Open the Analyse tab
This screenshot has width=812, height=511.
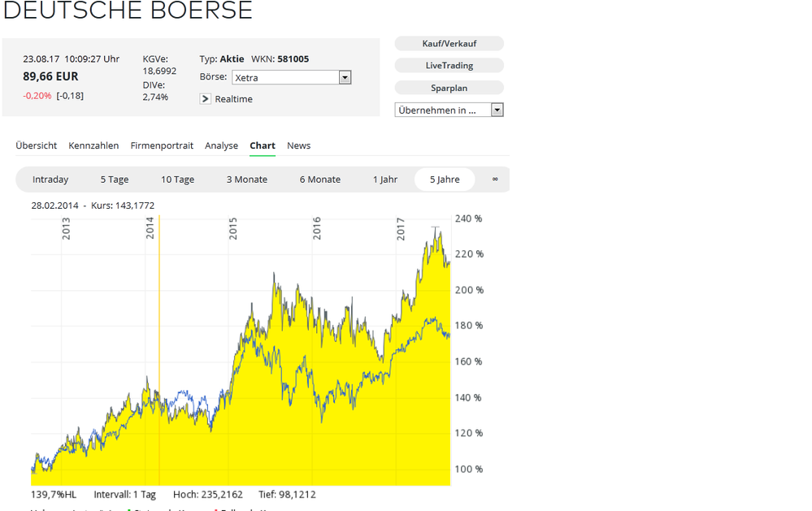[221, 145]
